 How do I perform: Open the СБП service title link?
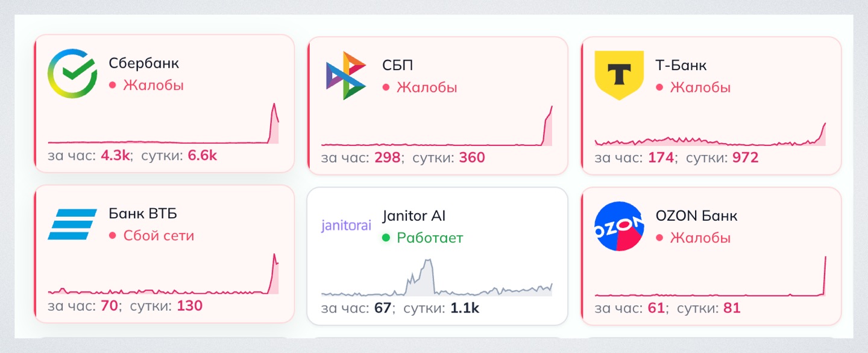point(397,66)
